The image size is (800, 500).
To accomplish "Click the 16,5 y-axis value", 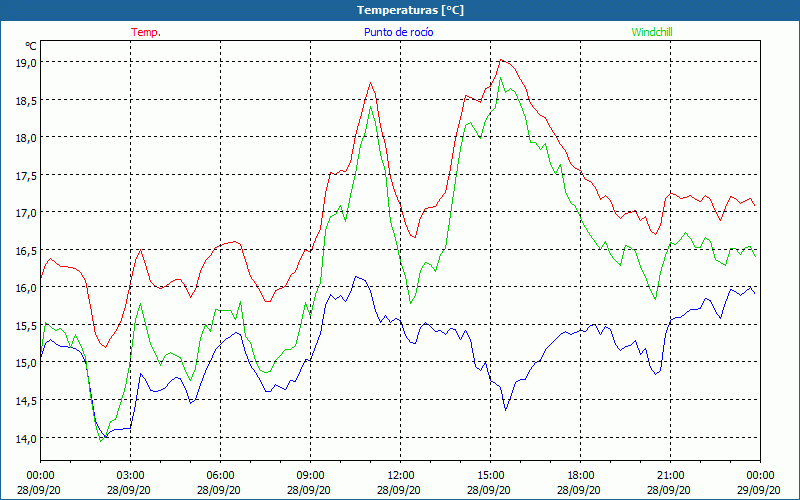I will coord(27,250).
